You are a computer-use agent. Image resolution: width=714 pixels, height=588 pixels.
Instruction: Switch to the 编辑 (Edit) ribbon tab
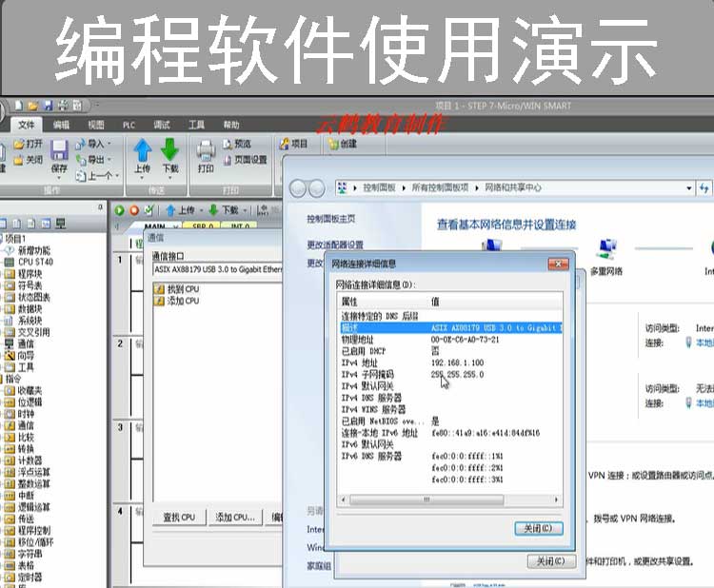click(61, 125)
